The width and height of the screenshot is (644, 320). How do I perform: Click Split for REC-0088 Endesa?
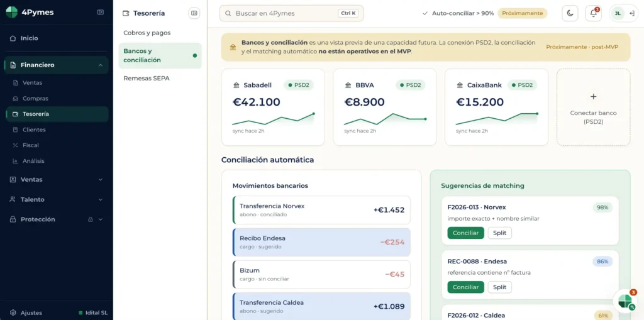(x=500, y=287)
